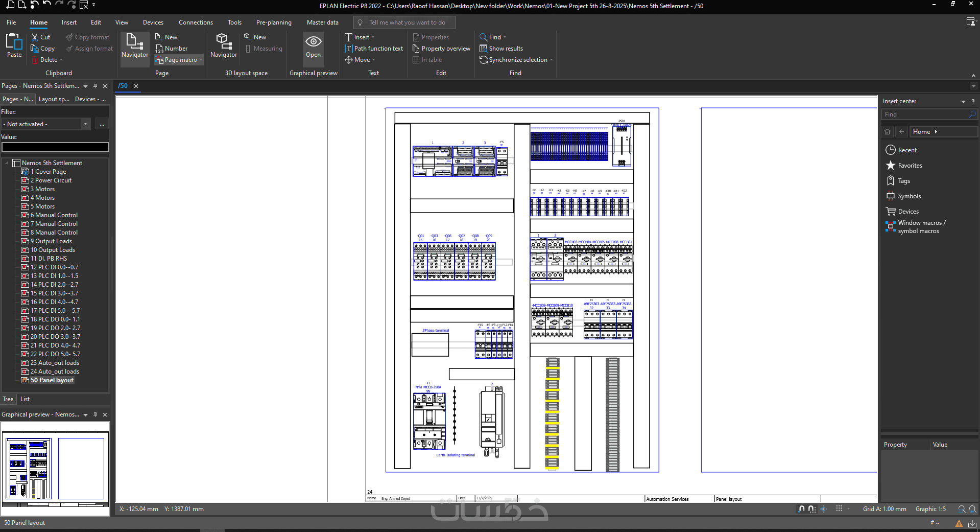Open the Page Navigator from the ribbon

point(135,46)
